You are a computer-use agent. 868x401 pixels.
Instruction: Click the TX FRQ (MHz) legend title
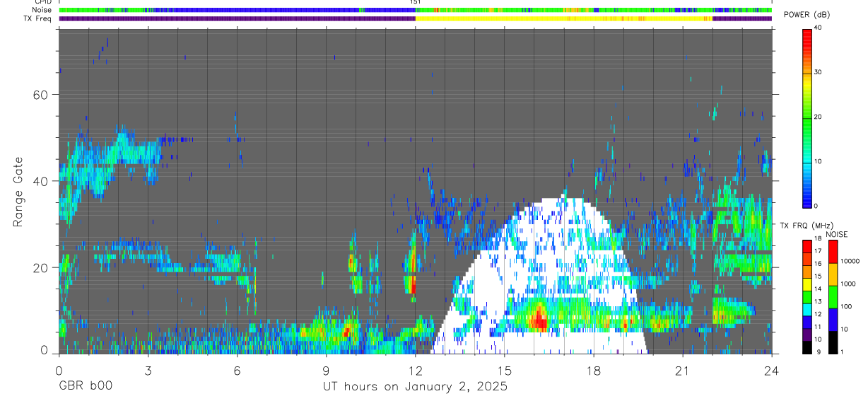point(807,225)
